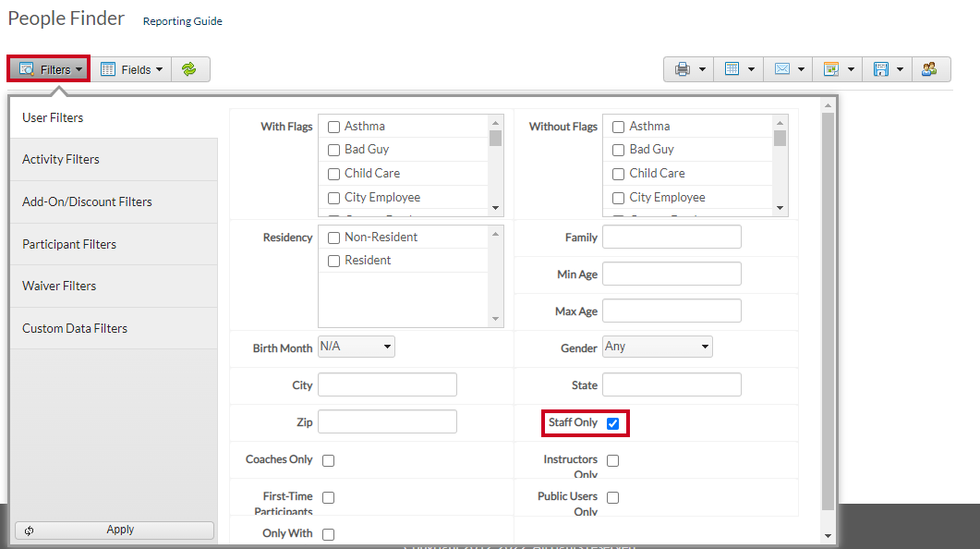The image size is (980, 549).
Task: Open the Custom Data Filters tab
Action: (x=114, y=328)
